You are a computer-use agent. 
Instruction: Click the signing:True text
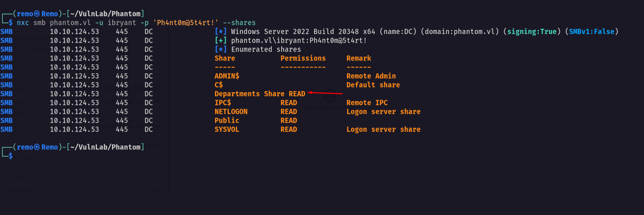[x=532, y=32]
